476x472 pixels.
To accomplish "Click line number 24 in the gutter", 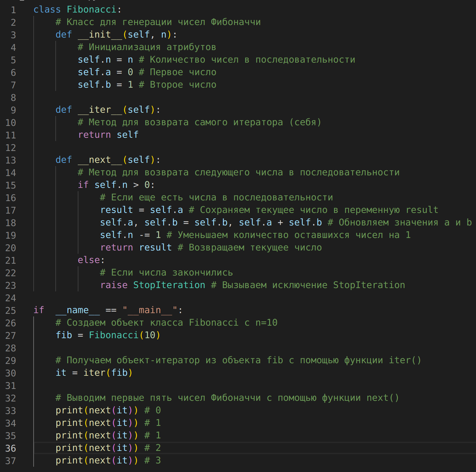I will tap(11, 298).
